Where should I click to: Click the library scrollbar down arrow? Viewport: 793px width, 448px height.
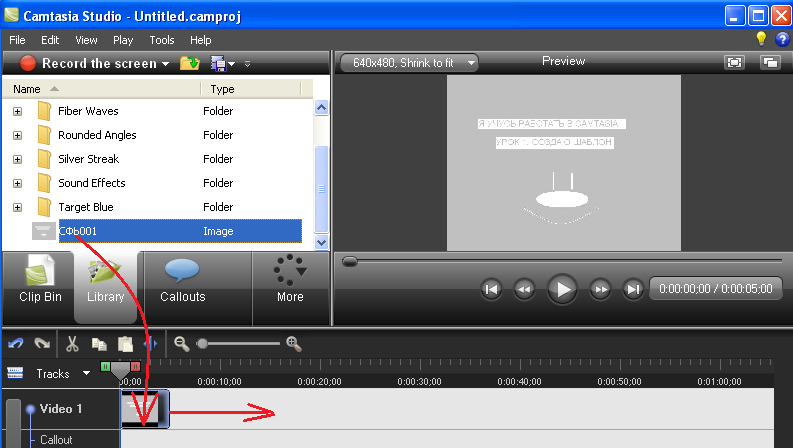point(322,242)
